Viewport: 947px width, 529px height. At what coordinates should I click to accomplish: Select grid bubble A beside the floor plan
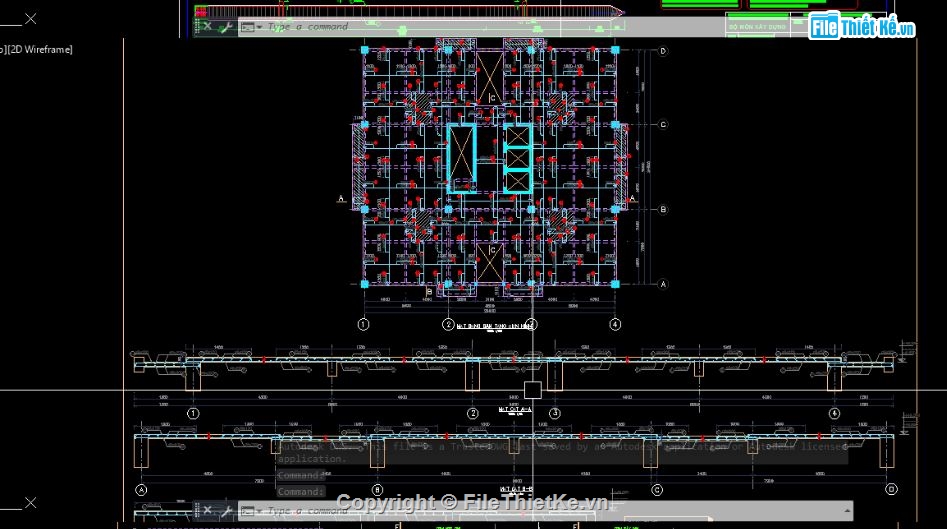tap(663, 284)
